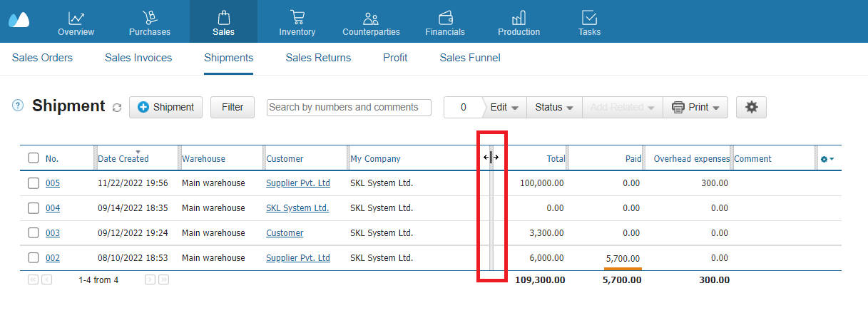Click the 1-4 from 4 pagination text

(98, 280)
